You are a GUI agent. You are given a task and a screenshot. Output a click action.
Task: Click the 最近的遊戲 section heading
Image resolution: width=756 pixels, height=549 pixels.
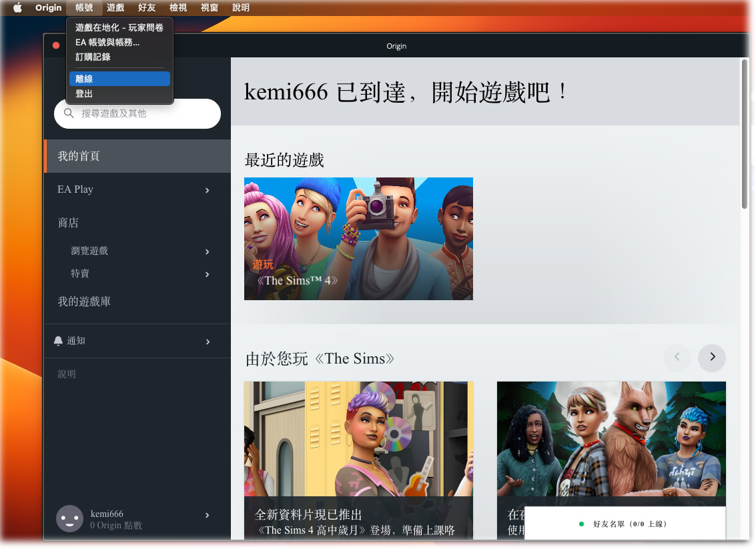click(284, 160)
